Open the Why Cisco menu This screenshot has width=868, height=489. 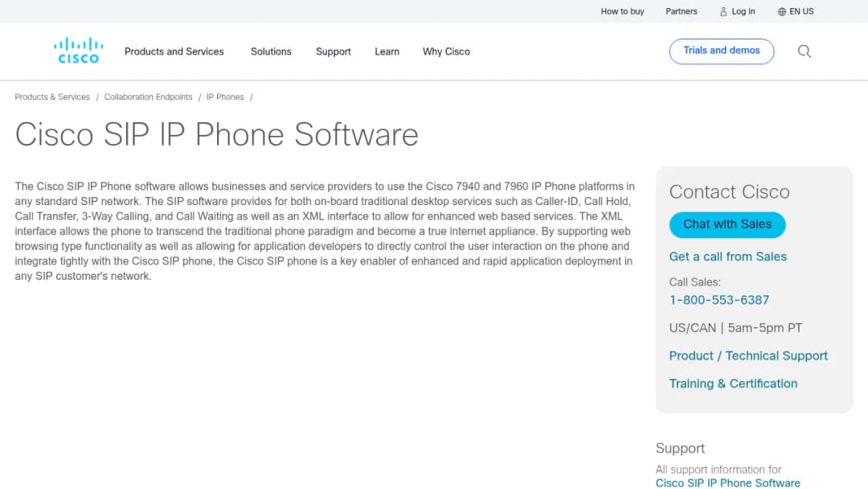point(446,51)
